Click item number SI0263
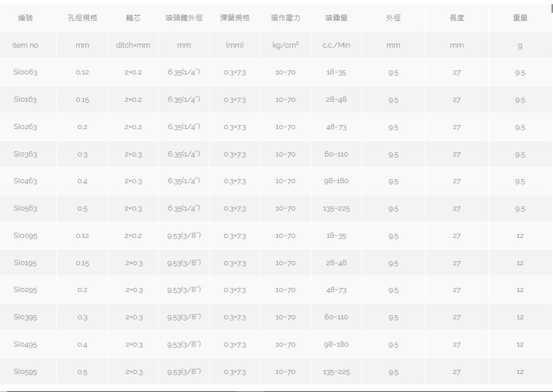This screenshot has height=392, width=553. tap(26, 127)
